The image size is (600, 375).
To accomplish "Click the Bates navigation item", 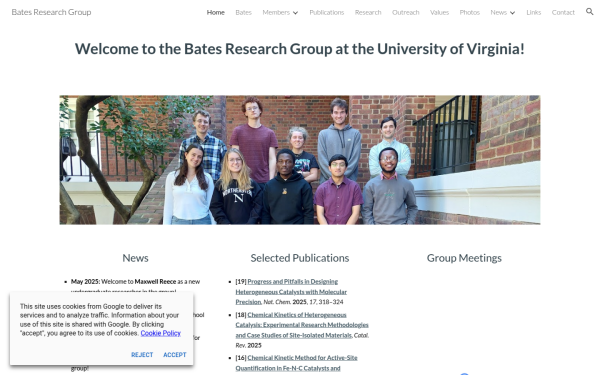I will [243, 12].
